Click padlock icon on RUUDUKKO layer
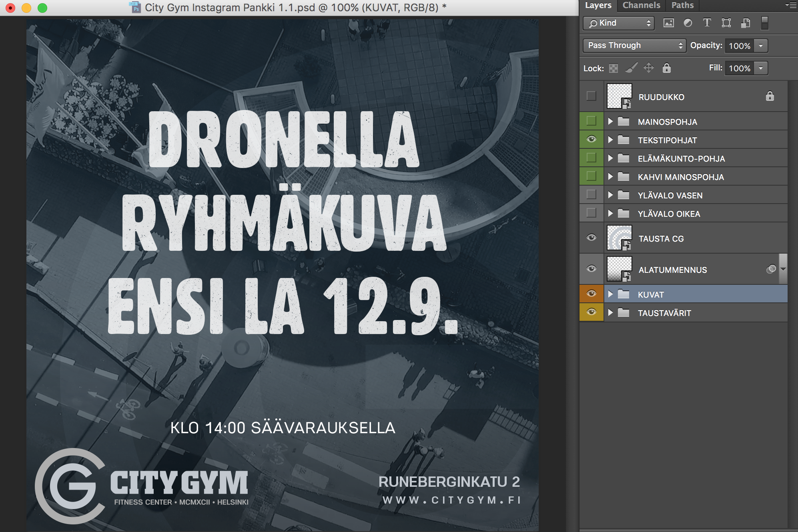 [x=770, y=96]
